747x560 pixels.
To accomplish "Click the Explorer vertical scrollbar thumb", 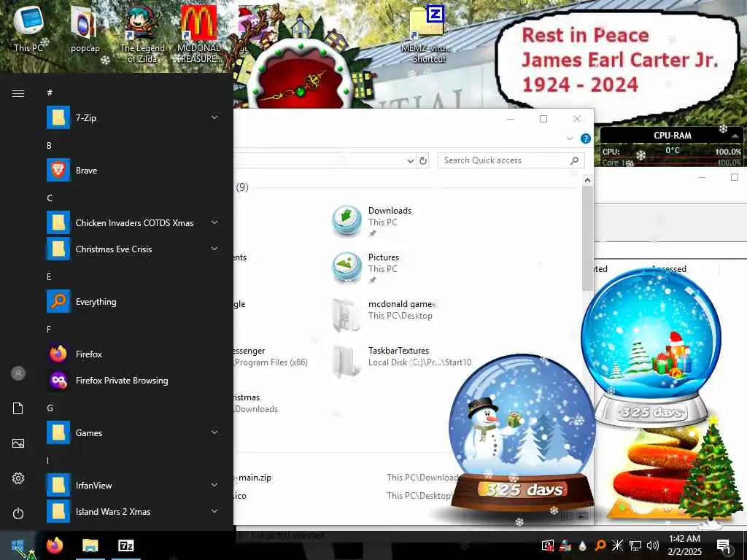I will [587, 238].
